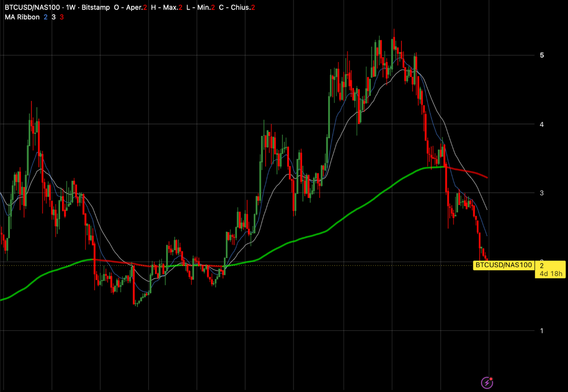
Task: Click the yellow BTCUSD/NAS100 price line label
Action: 504,265
